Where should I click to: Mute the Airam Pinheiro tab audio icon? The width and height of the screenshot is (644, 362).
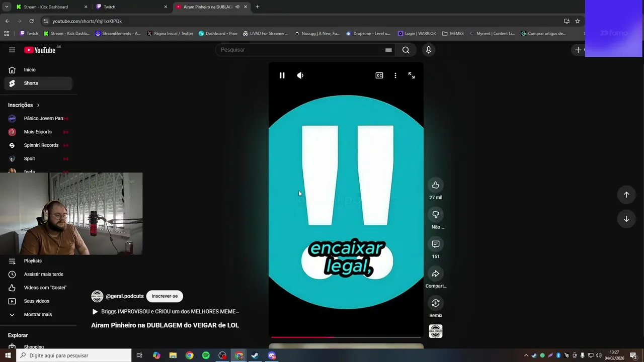(x=237, y=7)
